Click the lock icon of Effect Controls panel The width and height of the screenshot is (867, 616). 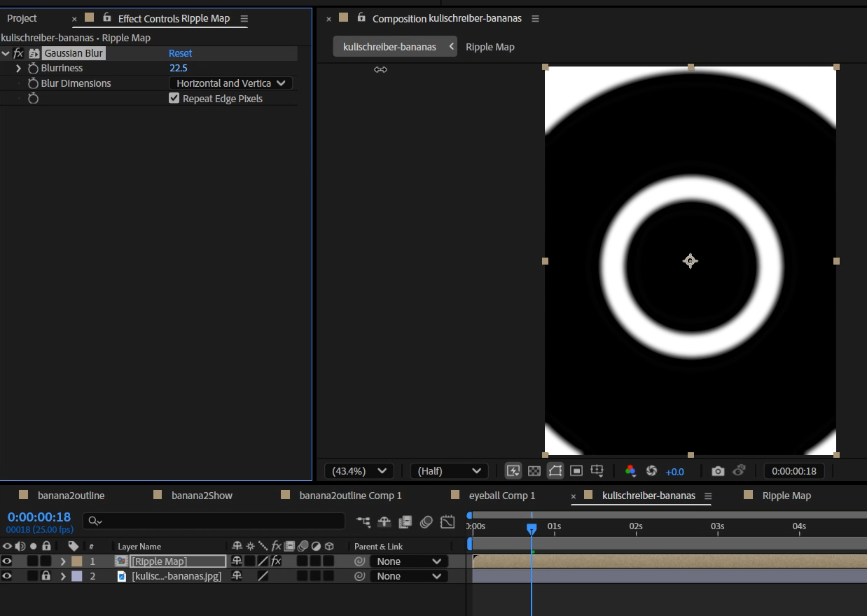pos(107,17)
